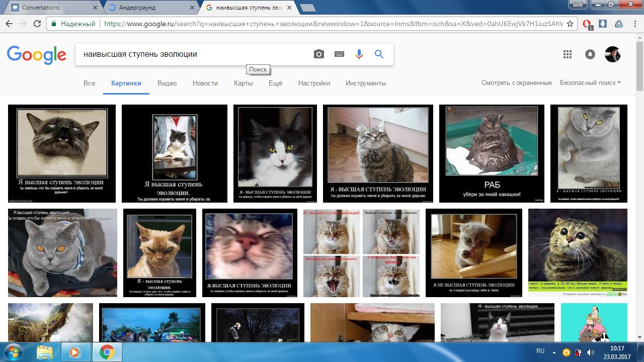Open the wide-eyed fold-ear cat image
644x362 pixels.
[578, 253]
